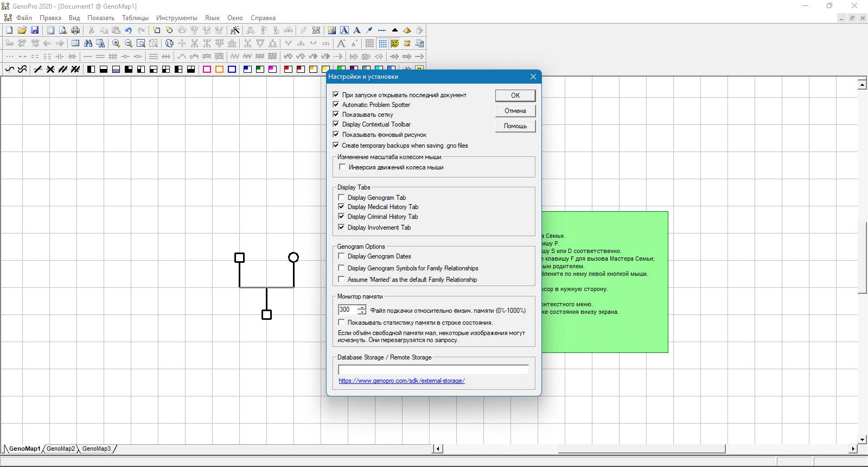The height and width of the screenshot is (467, 868).
Task: Open the genopro.com external-storage link
Action: point(401,381)
